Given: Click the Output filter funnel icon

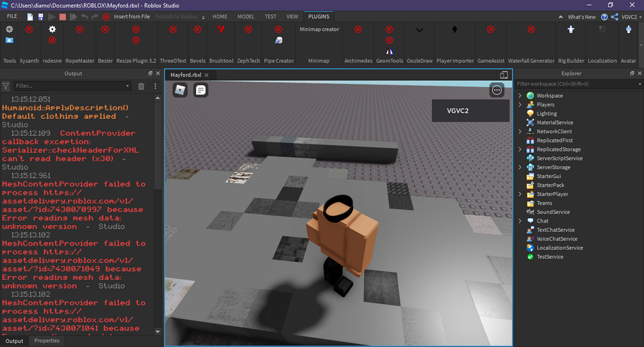Looking at the screenshot, I should pos(6,86).
